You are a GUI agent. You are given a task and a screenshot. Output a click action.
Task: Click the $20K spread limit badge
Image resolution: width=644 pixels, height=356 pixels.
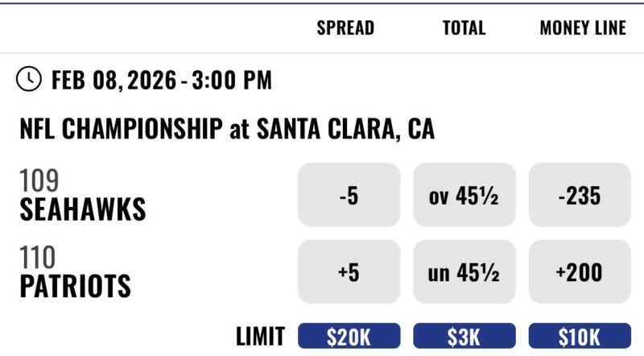pyautogui.click(x=349, y=336)
